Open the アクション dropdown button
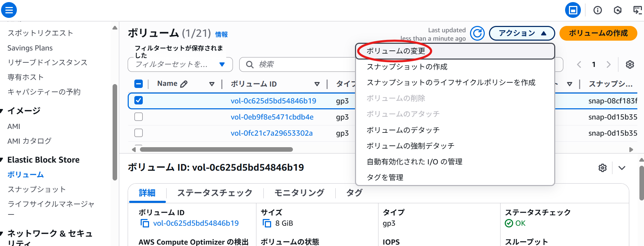Viewport: 644px width, 246px height. (x=522, y=33)
